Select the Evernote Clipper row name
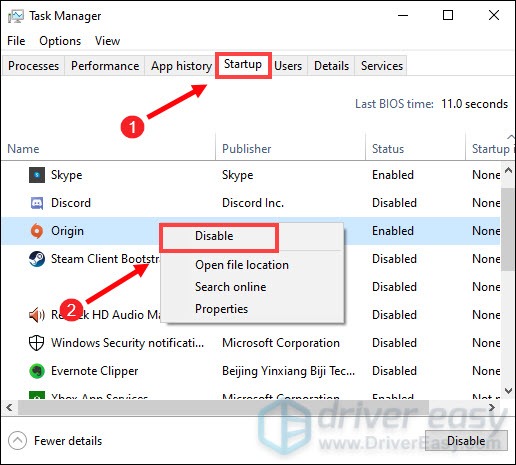Screen dimensions: 516x465 (94, 371)
